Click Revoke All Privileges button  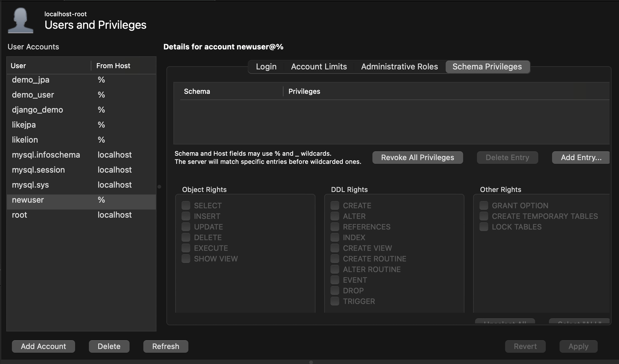(417, 158)
